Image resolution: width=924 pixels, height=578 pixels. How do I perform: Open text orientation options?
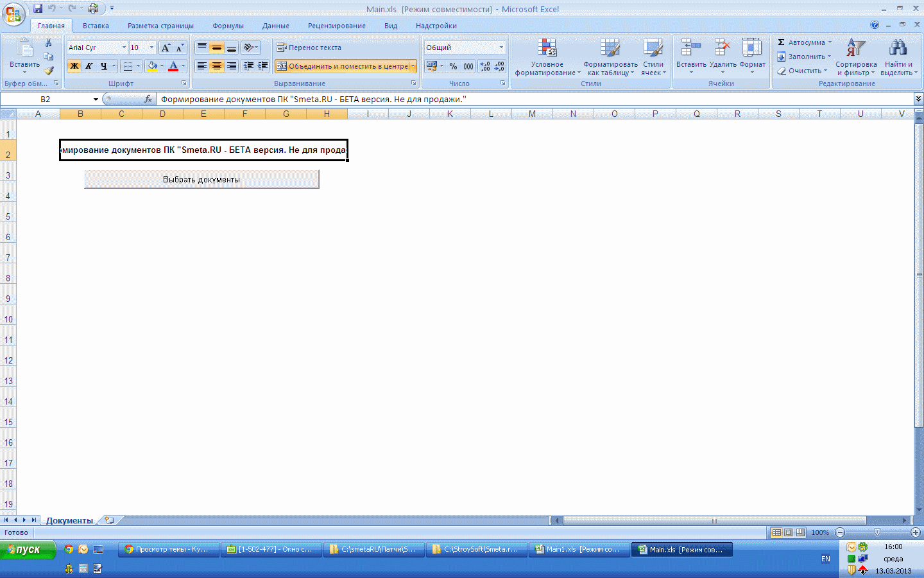tap(250, 48)
